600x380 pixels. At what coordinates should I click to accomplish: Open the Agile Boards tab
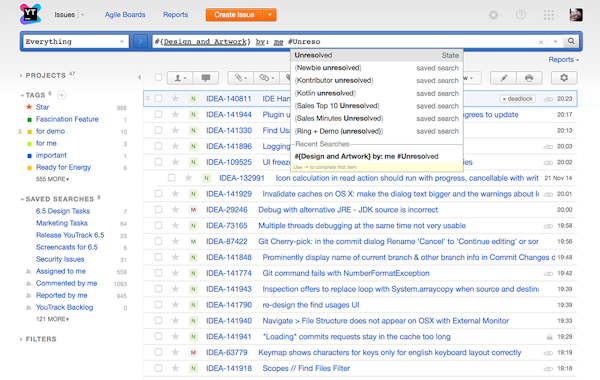click(x=125, y=15)
